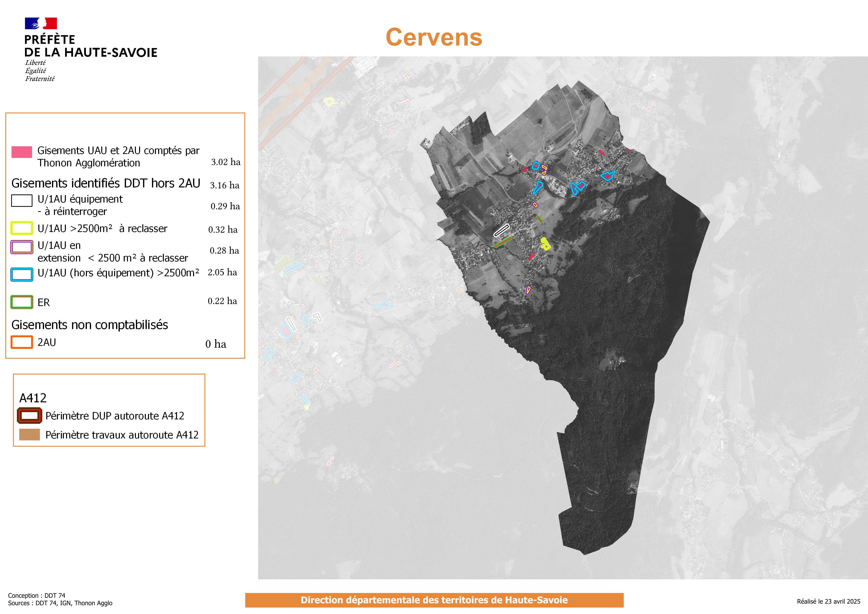Viewport: 868px width, 614px height.
Task: Click the red Périmètre DUP legend symbol
Action: tap(29, 415)
